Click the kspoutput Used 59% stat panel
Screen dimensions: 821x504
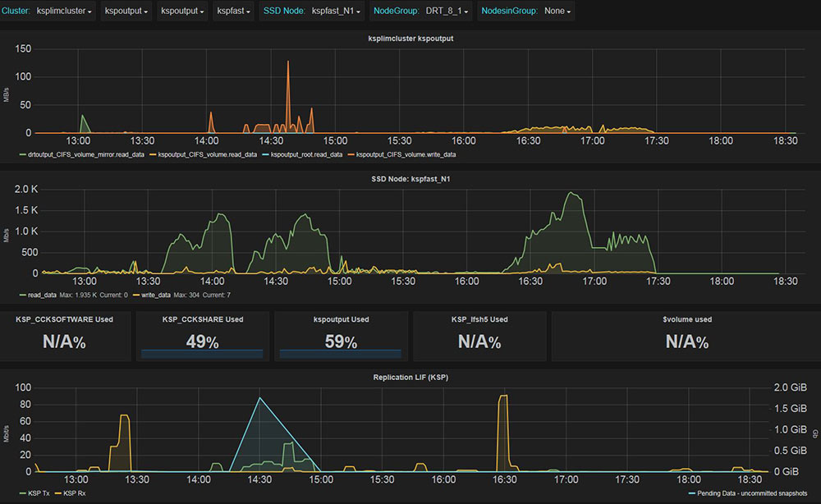coord(341,336)
